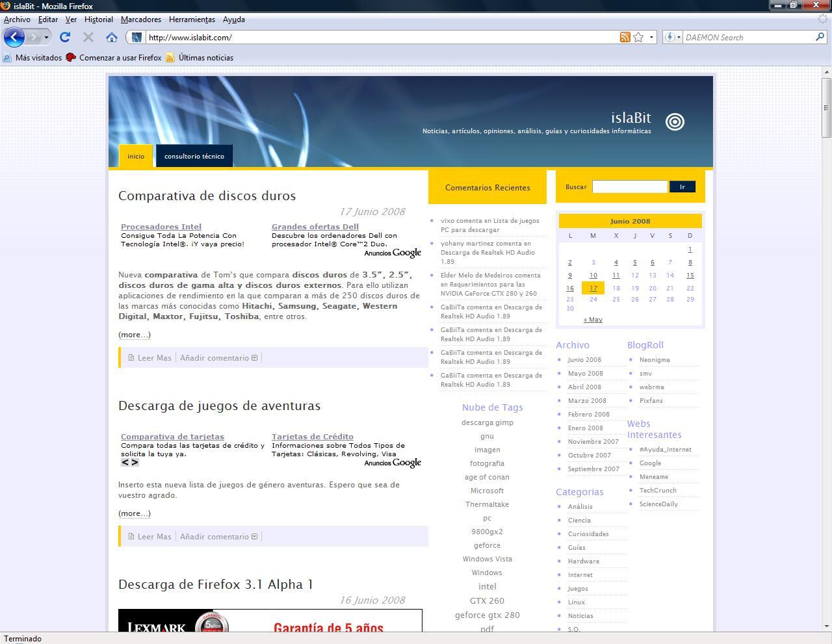Open recent pages history dropdown

point(46,37)
